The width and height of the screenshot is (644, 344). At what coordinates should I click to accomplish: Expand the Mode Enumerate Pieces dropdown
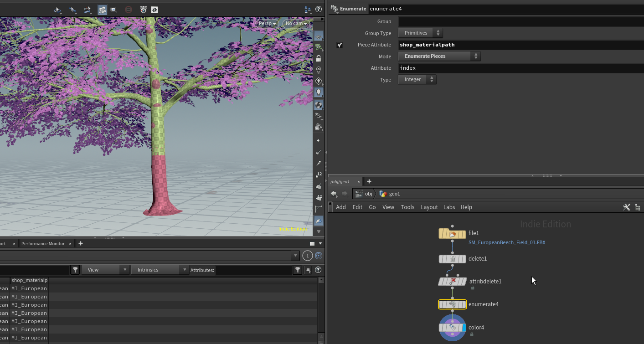(439, 56)
